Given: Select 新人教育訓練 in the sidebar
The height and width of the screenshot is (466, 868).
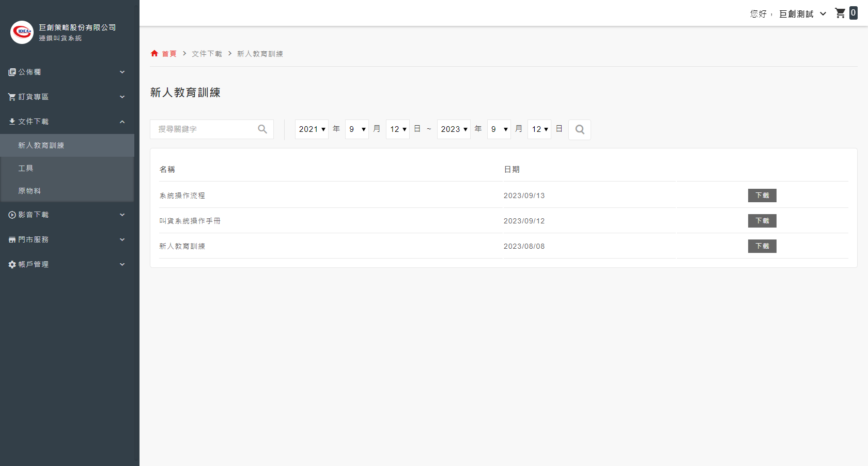Looking at the screenshot, I should [67, 145].
